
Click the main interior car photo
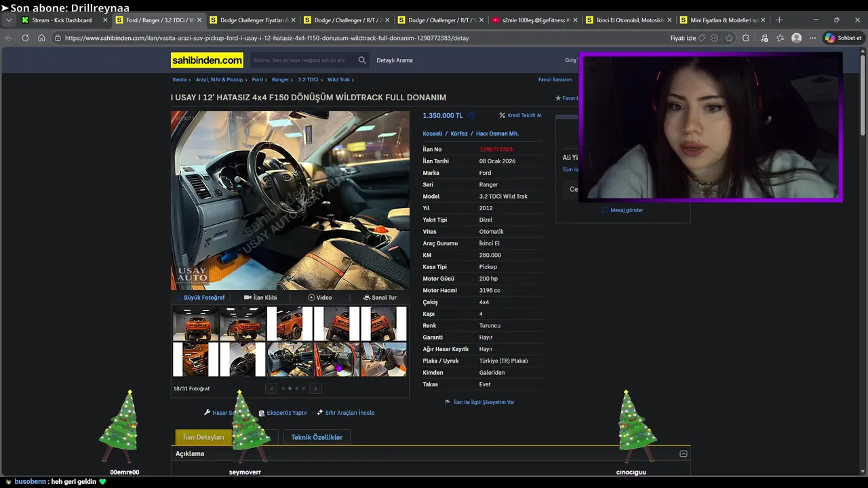(x=290, y=201)
